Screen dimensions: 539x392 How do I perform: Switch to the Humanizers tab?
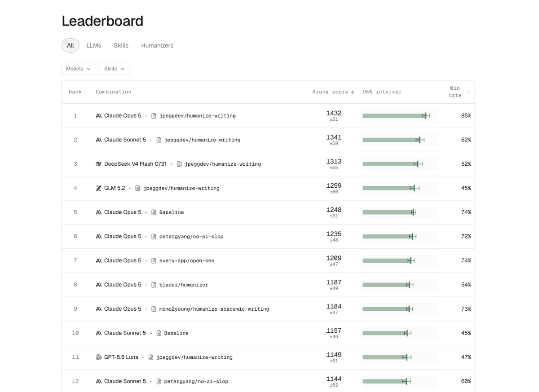coord(157,45)
